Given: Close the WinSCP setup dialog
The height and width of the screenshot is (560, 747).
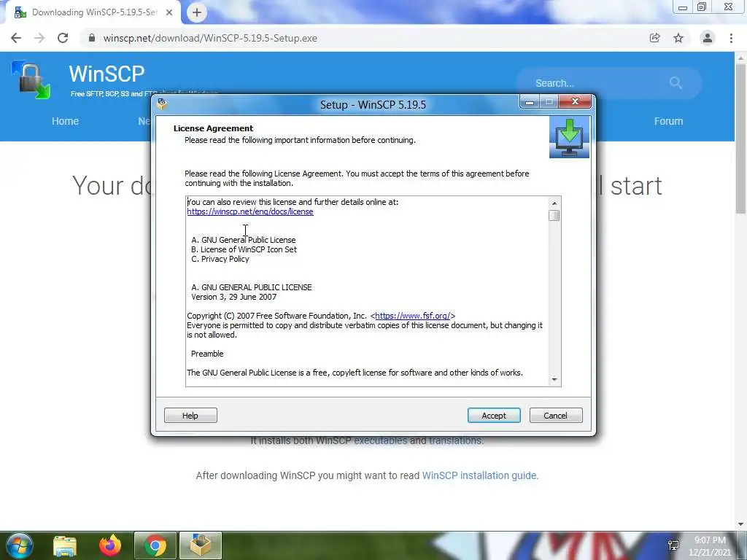Looking at the screenshot, I should tap(575, 101).
